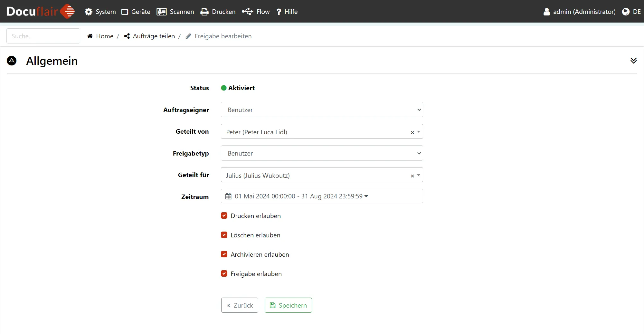The height and width of the screenshot is (334, 644).
Task: Click the calendar icon in Zeitraum
Action: [228, 196]
